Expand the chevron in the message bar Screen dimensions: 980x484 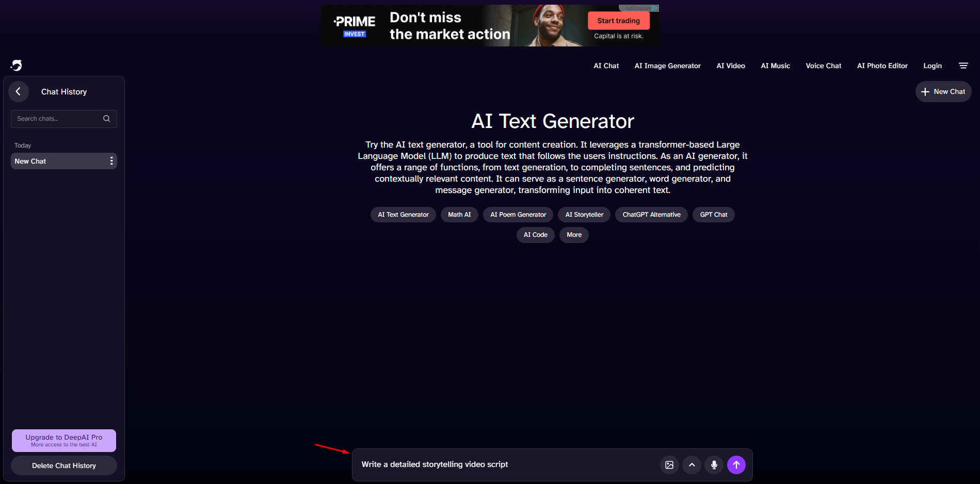click(692, 464)
